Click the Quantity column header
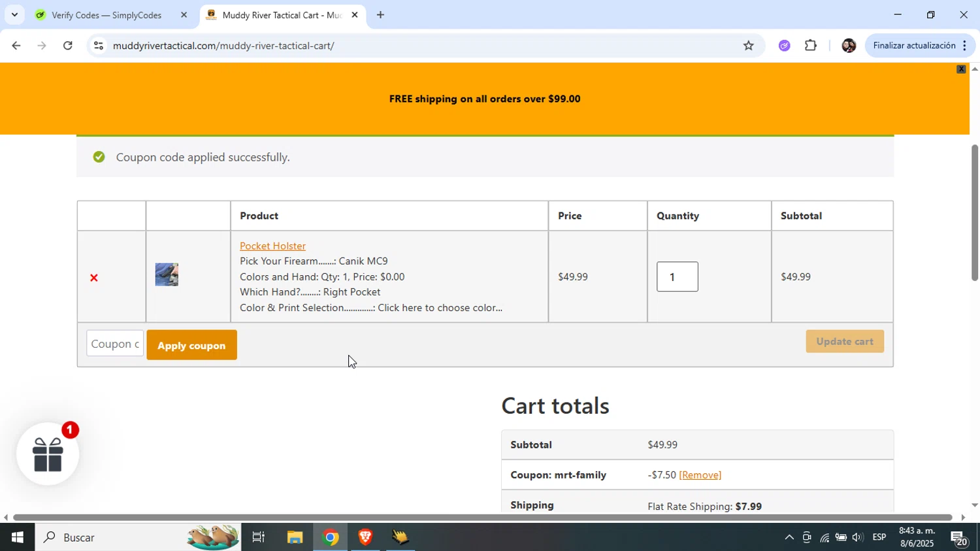Screen dimensions: 980x551 click(678, 216)
